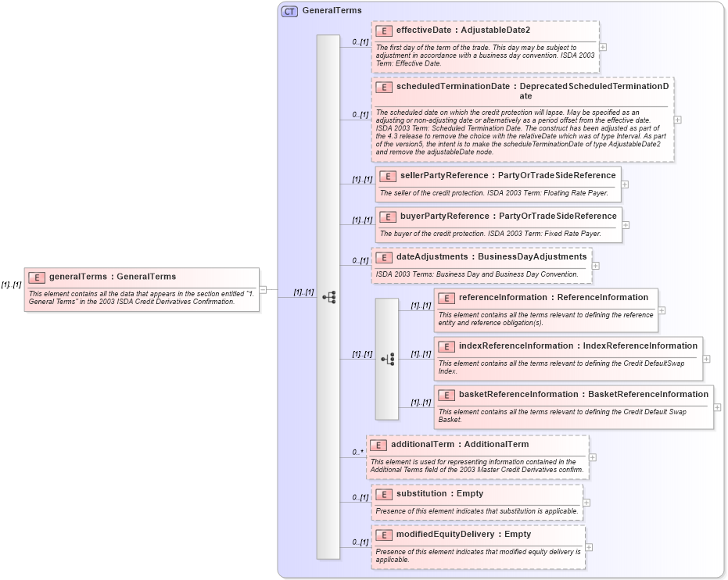The height and width of the screenshot is (580, 728).
Task: Expand basketReferenceInformation via its plus button
Action: pos(719,406)
